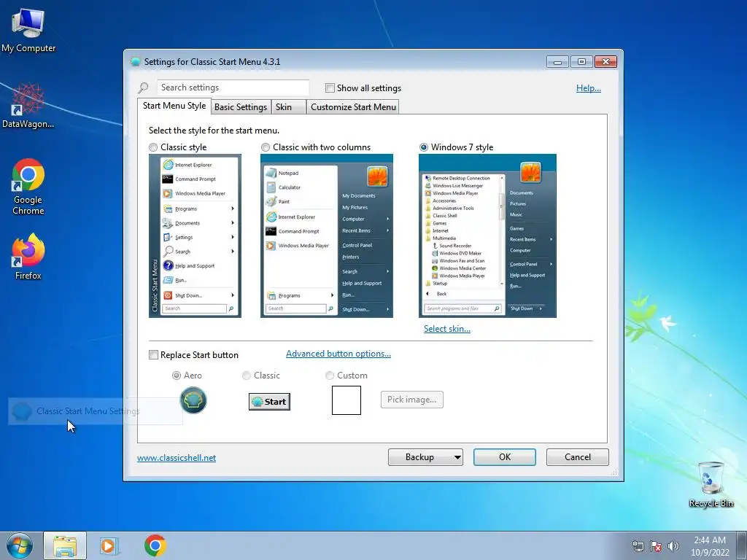Choose the Classic button radio option

pyautogui.click(x=247, y=376)
